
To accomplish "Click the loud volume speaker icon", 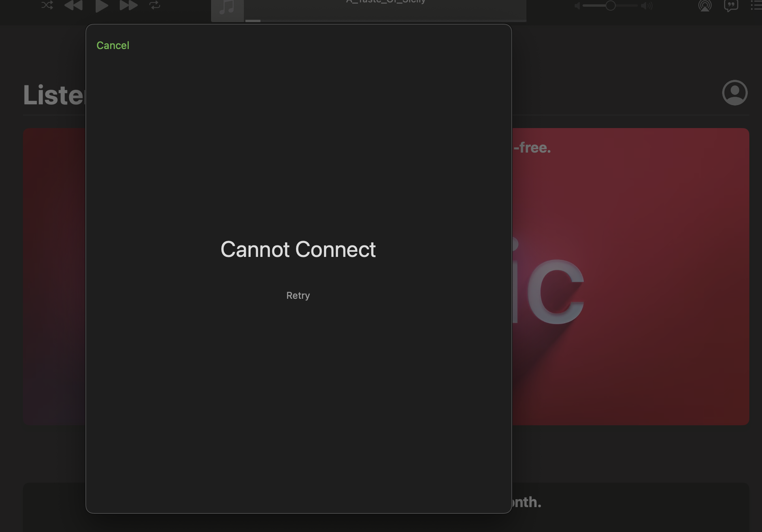I will [647, 6].
